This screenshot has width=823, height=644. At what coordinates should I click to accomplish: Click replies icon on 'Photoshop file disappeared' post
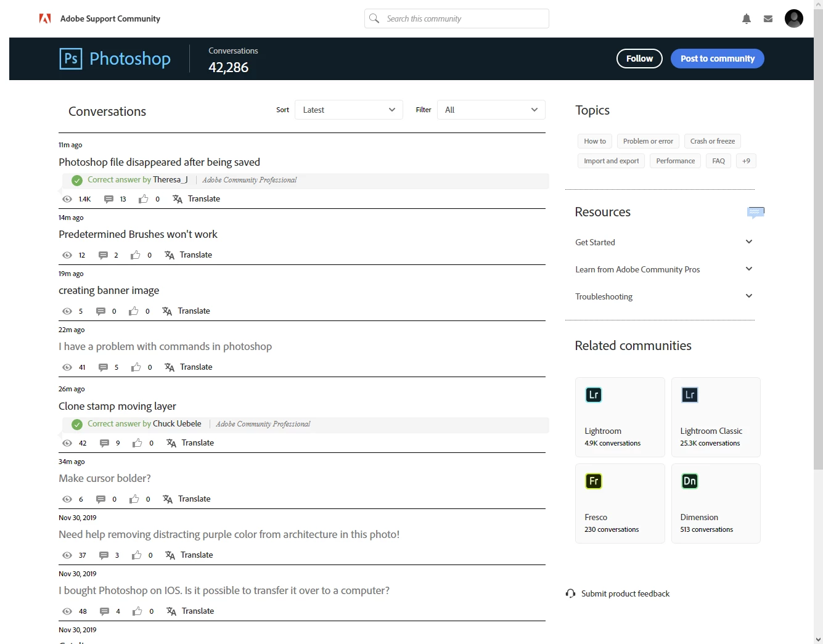tap(109, 199)
